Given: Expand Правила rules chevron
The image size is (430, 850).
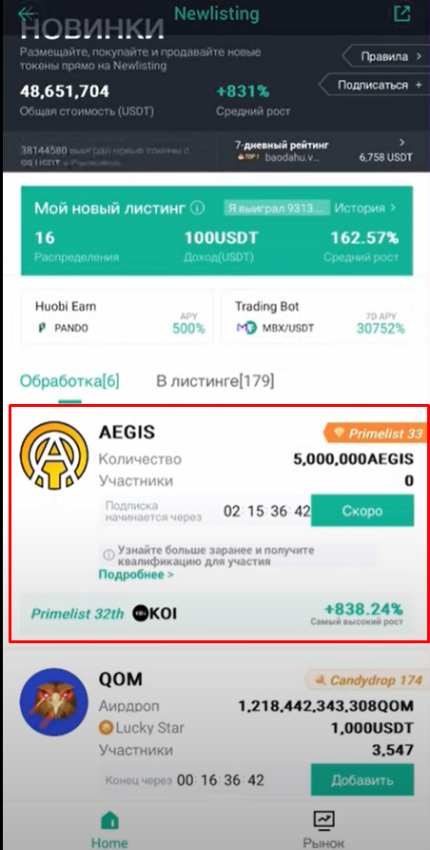Looking at the screenshot, I should (x=418, y=56).
